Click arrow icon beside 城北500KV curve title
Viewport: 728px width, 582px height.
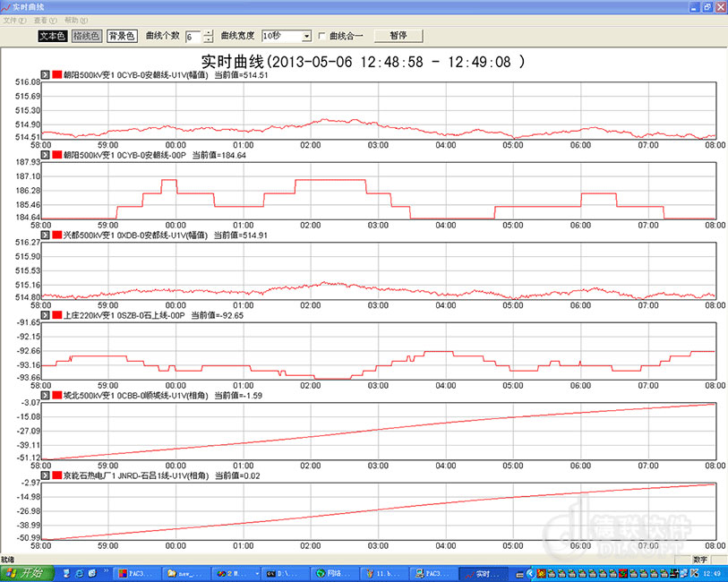[46, 396]
